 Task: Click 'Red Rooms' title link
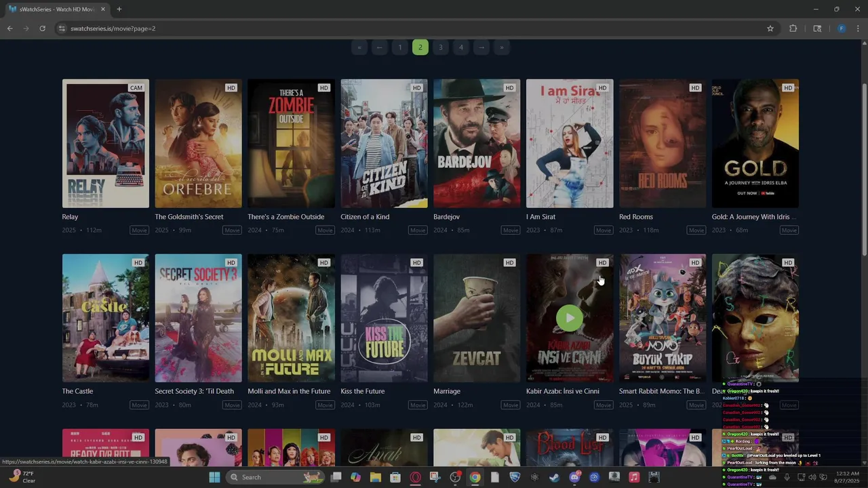636,217
